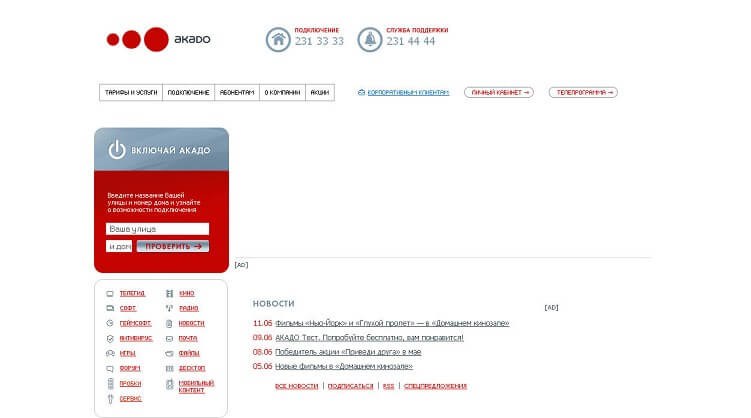
Task: Click the Все новости link
Action: [296, 386]
